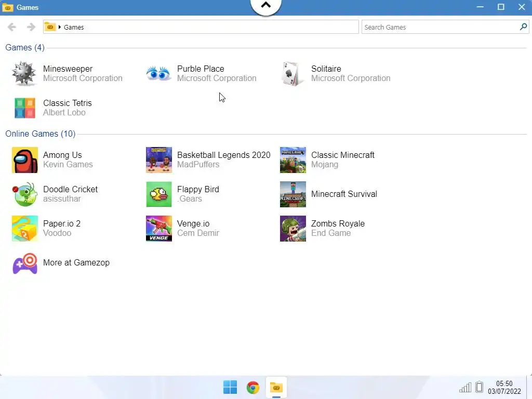Screen dimensions: 532x399
Task: Click the End Game publisher text
Action: pos(331,233)
